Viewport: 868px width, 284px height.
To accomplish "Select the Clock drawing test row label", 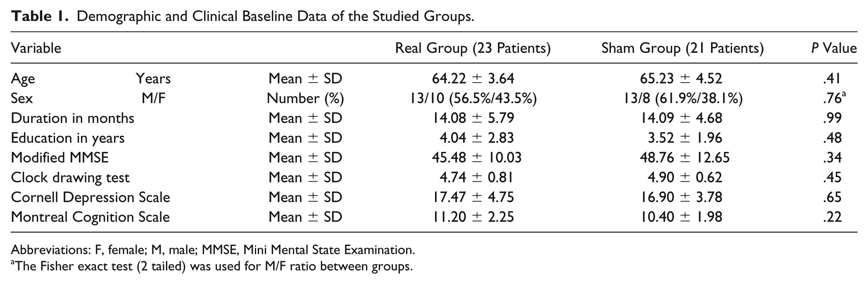I will (x=70, y=178).
